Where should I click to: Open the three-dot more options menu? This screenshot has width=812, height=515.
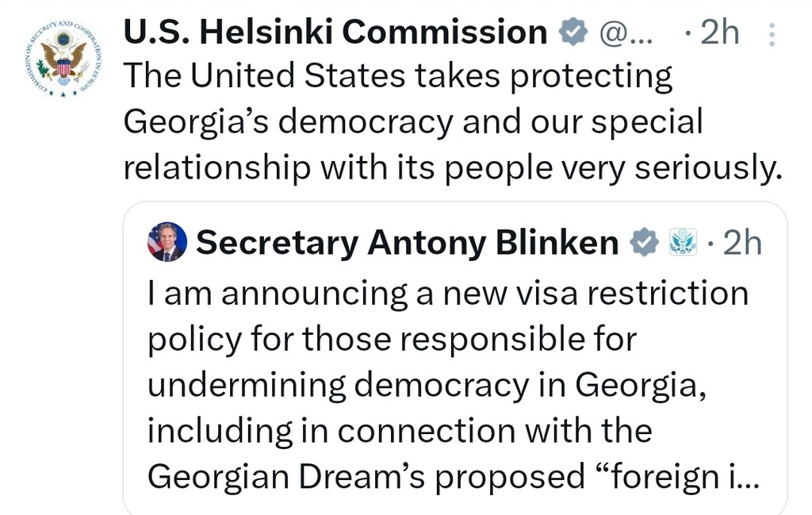773,33
